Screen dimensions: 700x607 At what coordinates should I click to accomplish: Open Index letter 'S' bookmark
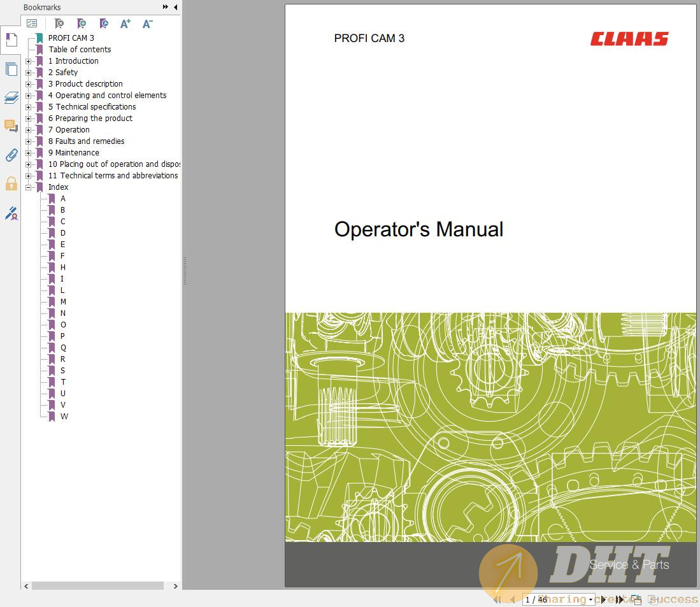[62, 371]
